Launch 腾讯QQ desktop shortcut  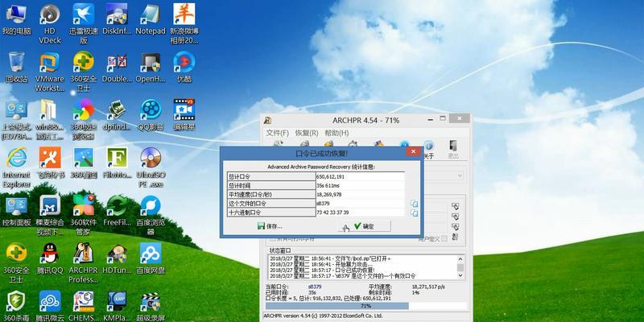(50, 258)
